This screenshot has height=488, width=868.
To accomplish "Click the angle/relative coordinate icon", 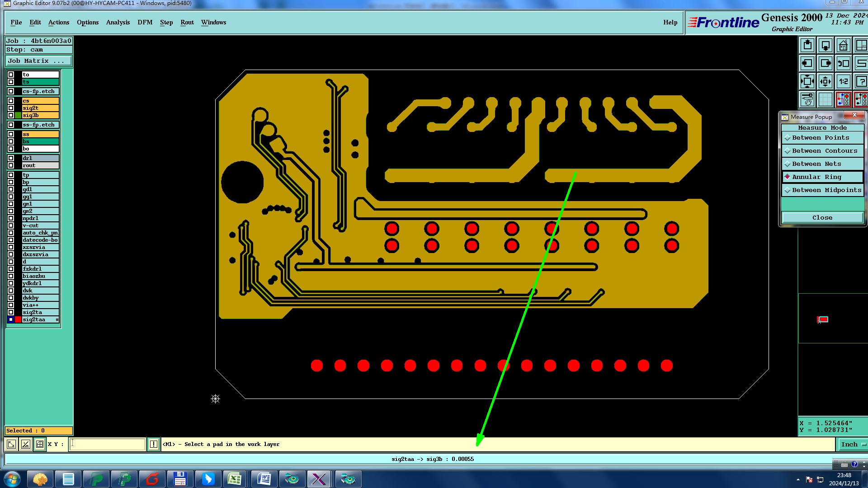I will (26, 444).
